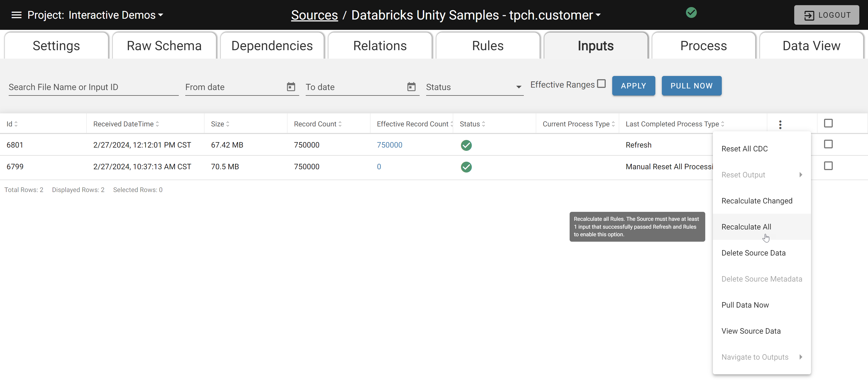Switch to the Data View tab
The width and height of the screenshot is (868, 380).
(x=811, y=46)
